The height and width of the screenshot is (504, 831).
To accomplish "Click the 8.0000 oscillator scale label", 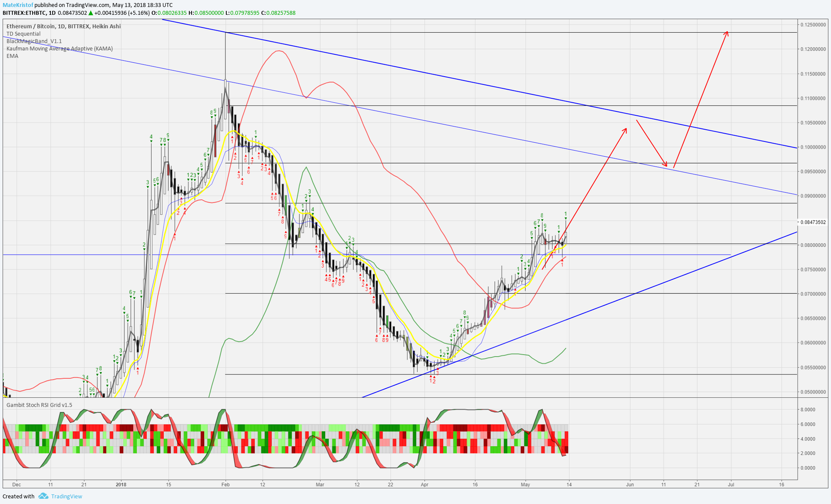I will (807, 410).
